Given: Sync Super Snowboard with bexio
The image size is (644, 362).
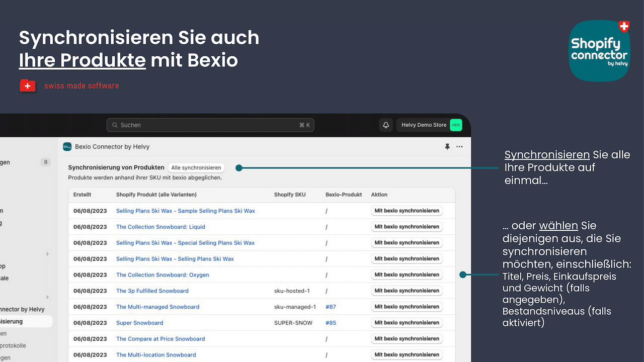Looking at the screenshot, I should pos(407,323).
